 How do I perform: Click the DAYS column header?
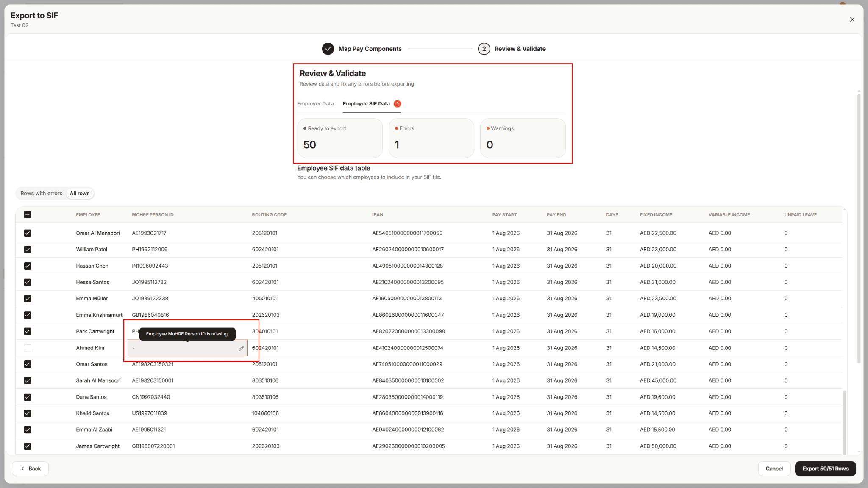[x=612, y=215]
